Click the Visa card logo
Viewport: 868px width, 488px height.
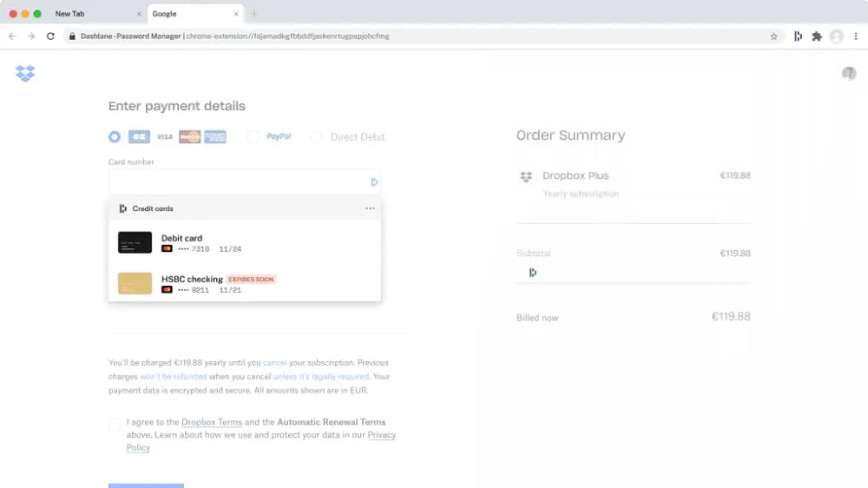[164, 137]
